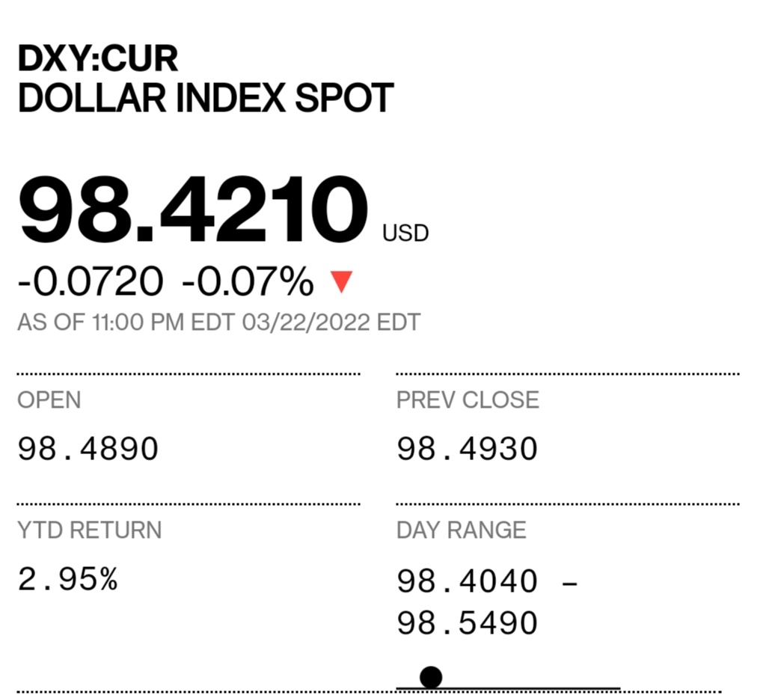Click the day range slider track line

508,688
